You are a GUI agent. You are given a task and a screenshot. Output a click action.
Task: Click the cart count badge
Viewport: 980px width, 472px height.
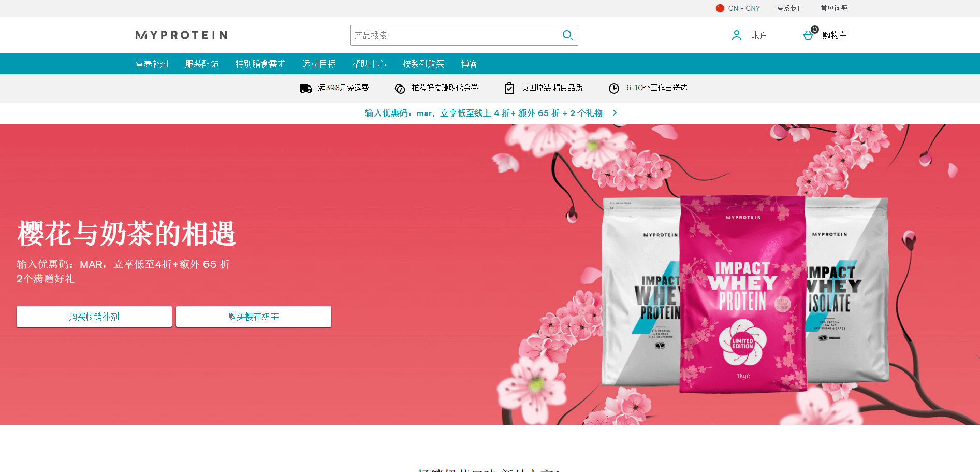tap(815, 30)
